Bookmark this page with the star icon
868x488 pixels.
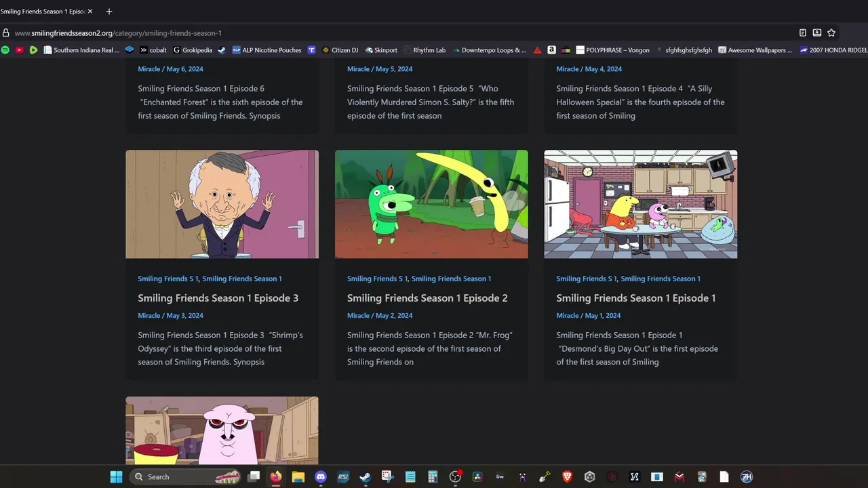[831, 33]
